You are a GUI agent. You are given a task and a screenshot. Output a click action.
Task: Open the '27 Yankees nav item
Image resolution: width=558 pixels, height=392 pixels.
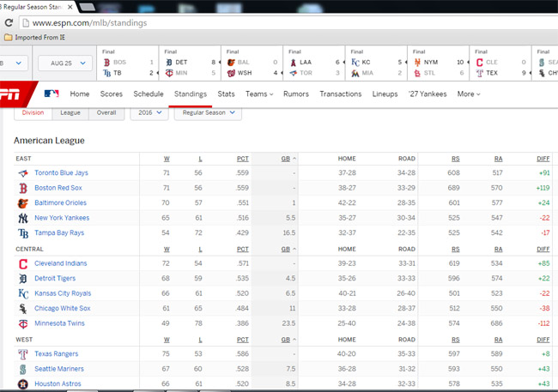pyautogui.click(x=428, y=93)
